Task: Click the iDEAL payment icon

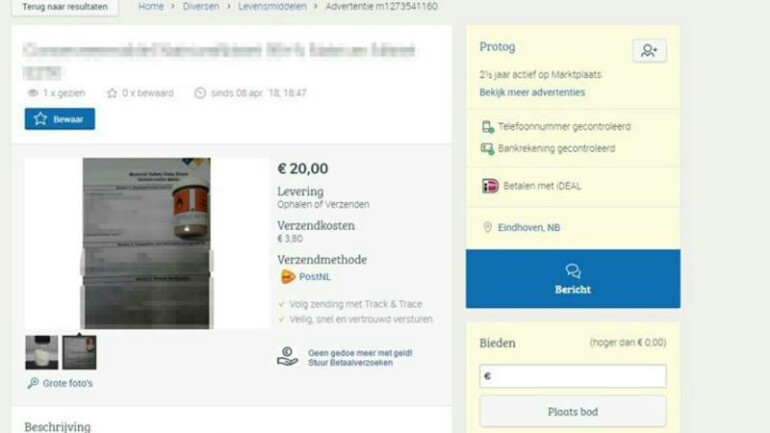Action: (490, 186)
